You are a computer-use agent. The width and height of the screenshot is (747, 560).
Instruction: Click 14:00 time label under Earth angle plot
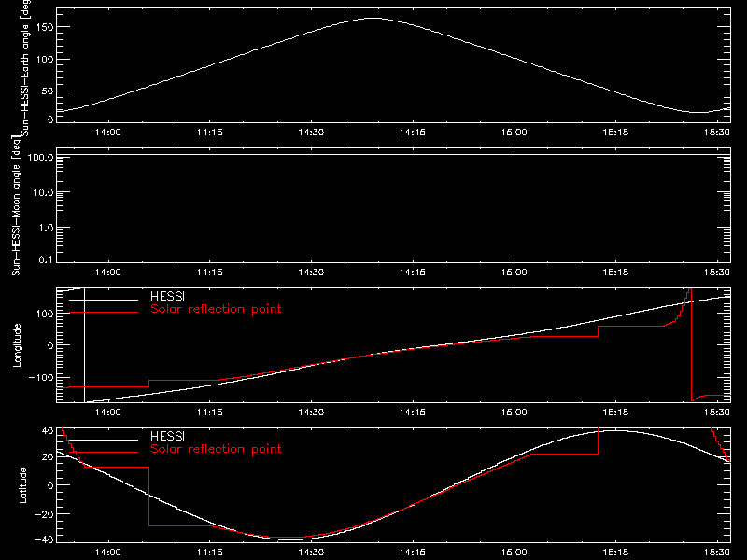click(x=108, y=133)
